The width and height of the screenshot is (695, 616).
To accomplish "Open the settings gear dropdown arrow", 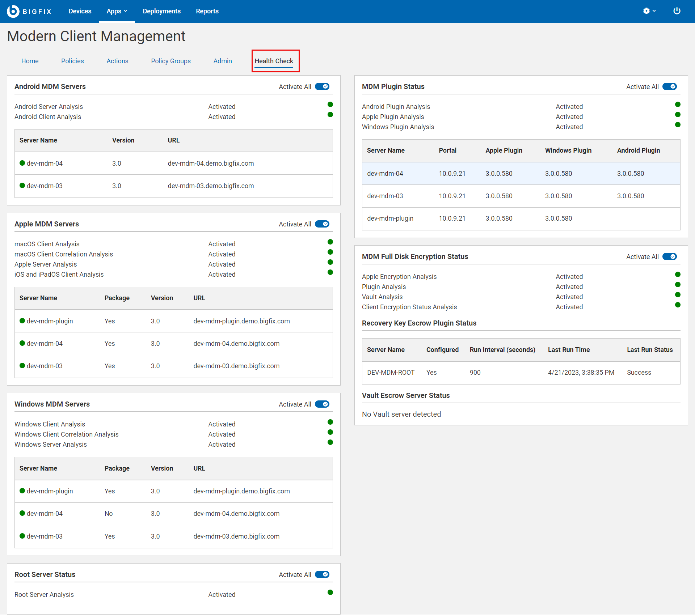I will click(x=654, y=11).
